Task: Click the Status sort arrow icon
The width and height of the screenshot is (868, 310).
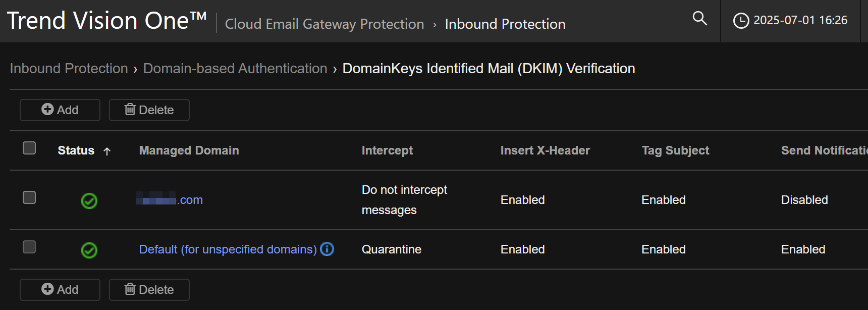Action: [107, 151]
